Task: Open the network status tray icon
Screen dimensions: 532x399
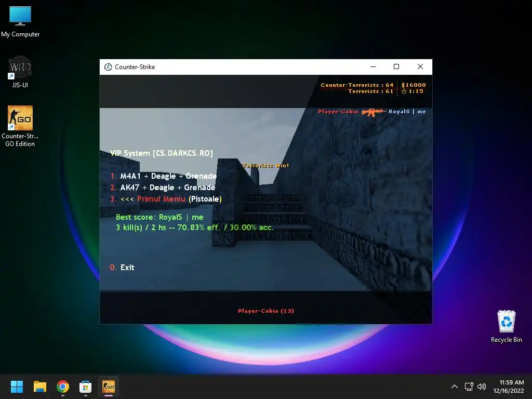Action: point(469,387)
